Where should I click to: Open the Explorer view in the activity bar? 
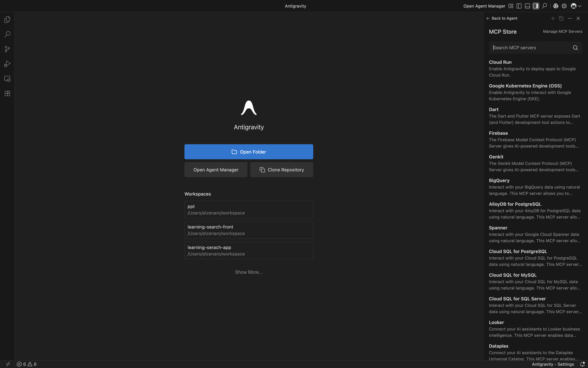pyautogui.click(x=7, y=19)
